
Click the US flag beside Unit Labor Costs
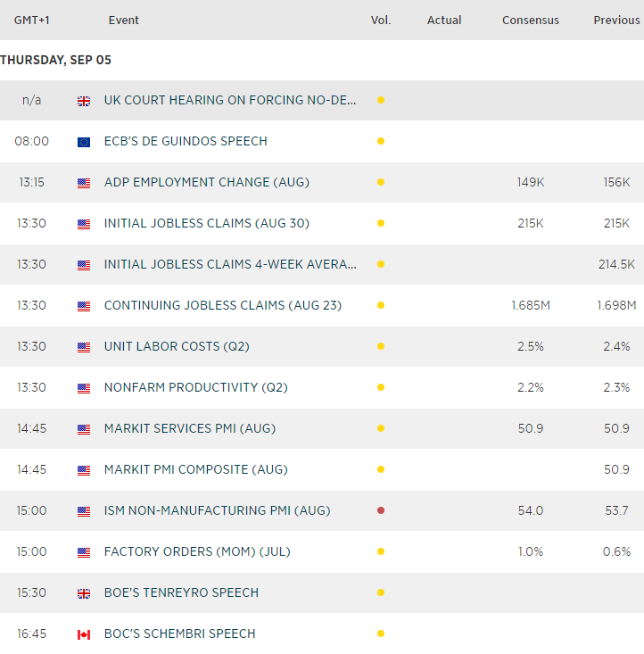[x=84, y=347]
